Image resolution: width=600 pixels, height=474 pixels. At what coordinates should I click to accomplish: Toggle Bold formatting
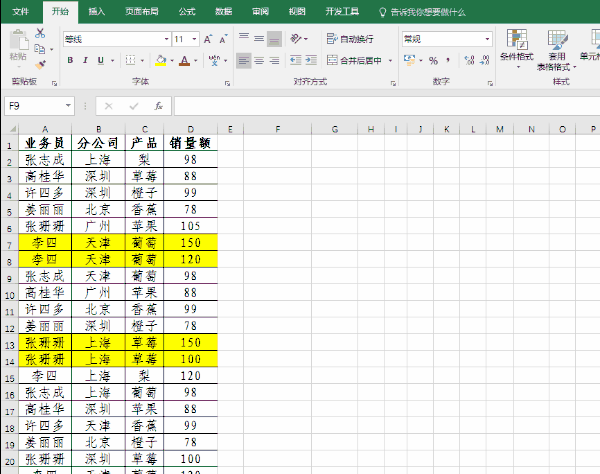click(x=70, y=60)
